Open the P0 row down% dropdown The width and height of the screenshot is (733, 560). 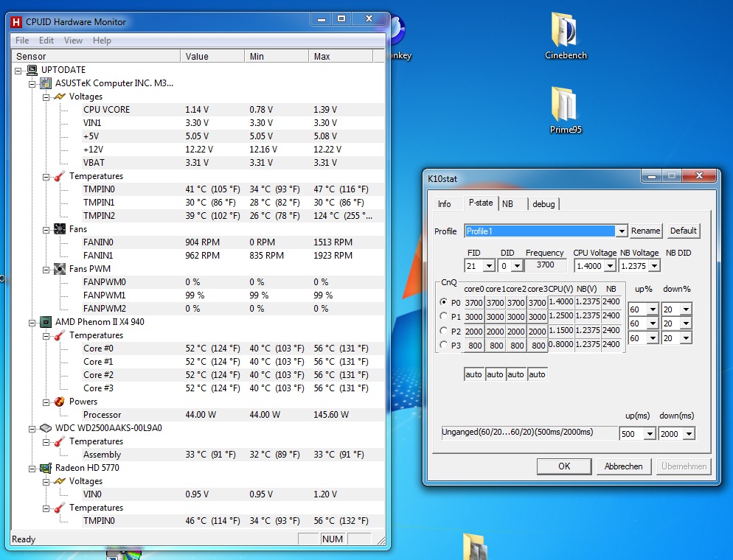pos(686,309)
